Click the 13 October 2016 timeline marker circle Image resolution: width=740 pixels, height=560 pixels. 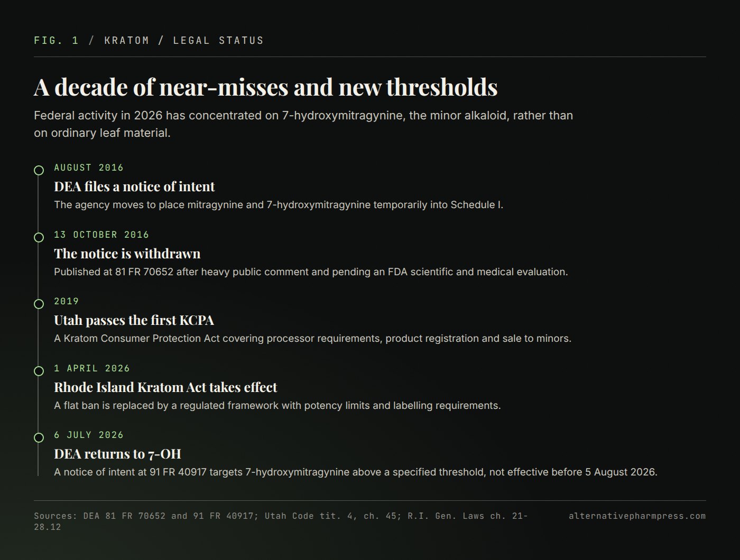[x=39, y=237]
